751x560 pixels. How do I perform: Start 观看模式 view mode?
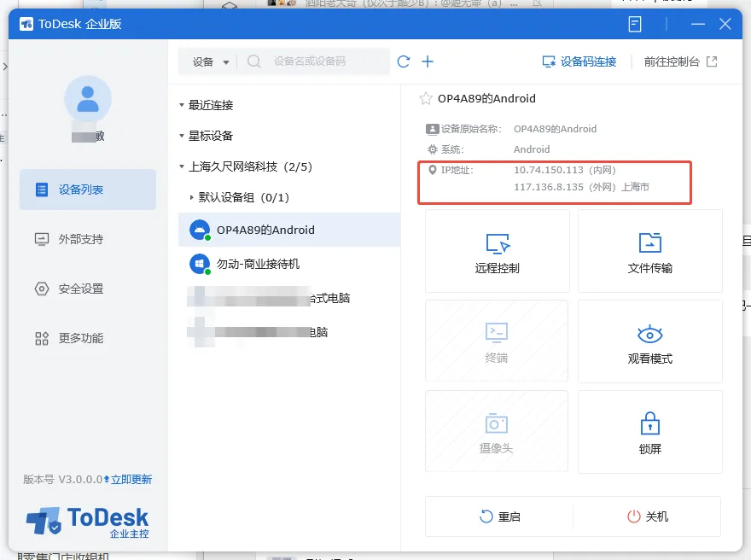pyautogui.click(x=650, y=341)
